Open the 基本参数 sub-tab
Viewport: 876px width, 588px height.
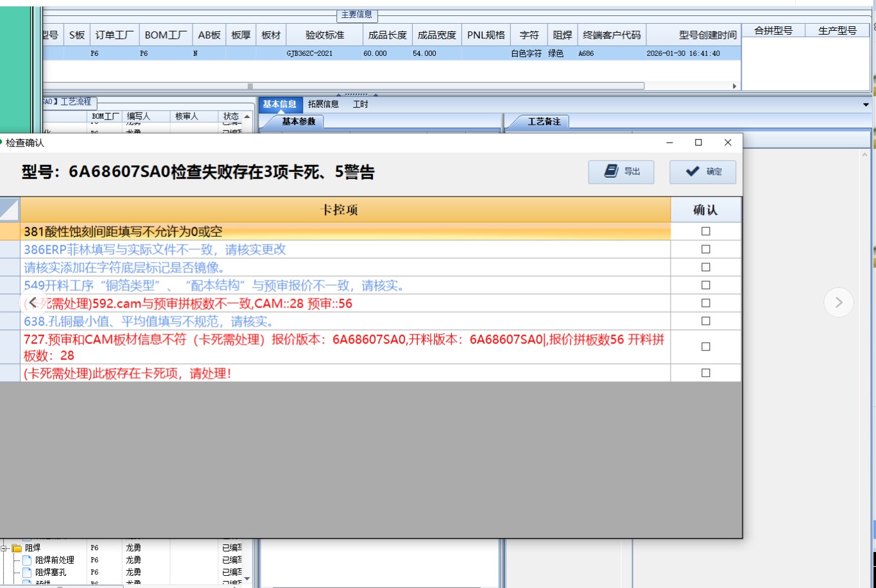[299, 121]
